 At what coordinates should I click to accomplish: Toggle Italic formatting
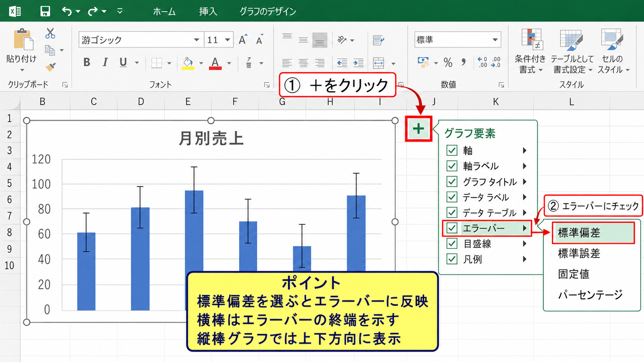tap(105, 62)
